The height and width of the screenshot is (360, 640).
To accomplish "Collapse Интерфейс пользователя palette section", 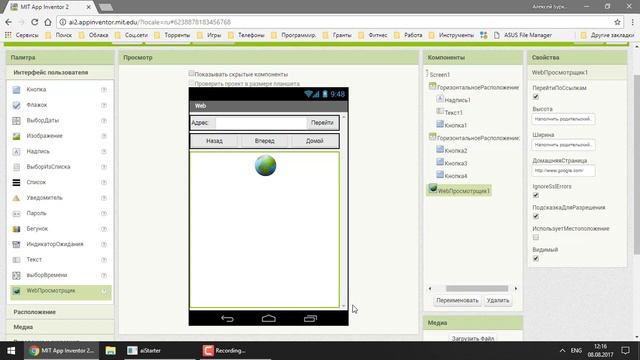I will point(60,73).
